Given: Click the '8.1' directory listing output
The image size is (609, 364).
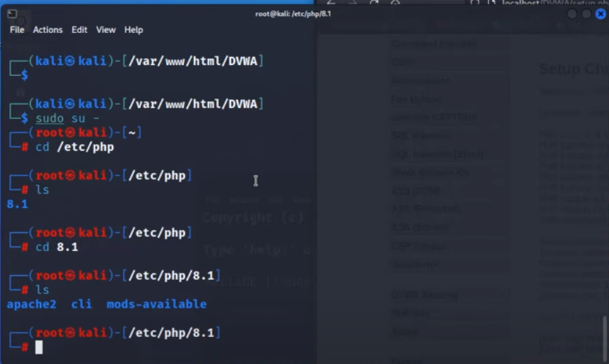Looking at the screenshot, I should (18, 204).
